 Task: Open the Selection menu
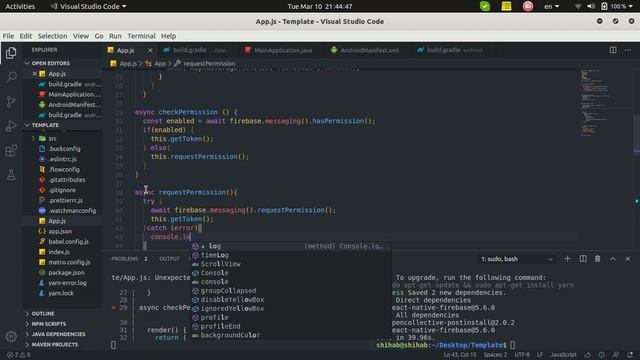click(x=52, y=36)
